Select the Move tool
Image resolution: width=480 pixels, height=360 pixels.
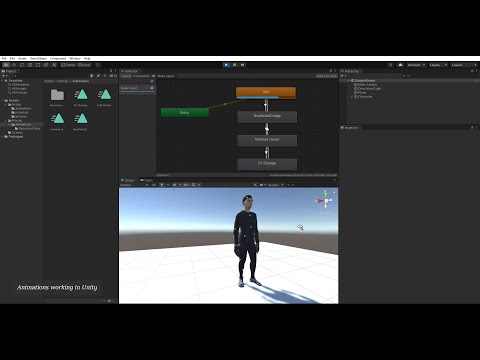pos(14,65)
